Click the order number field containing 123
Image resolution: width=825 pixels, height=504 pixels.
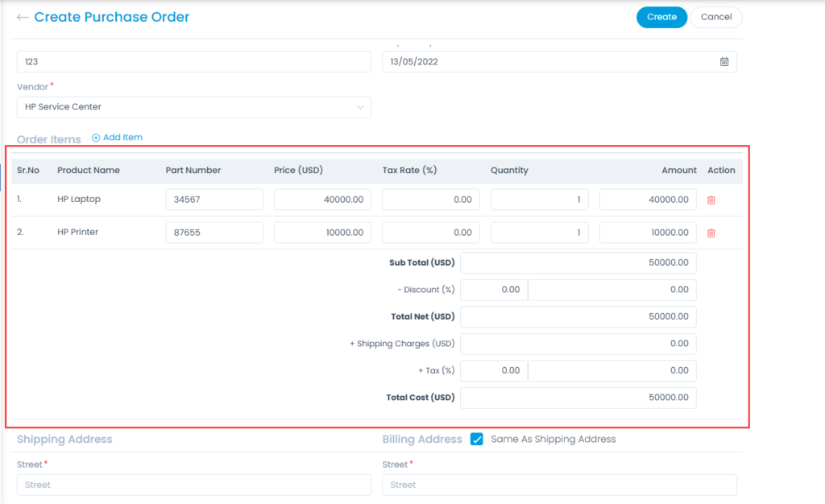tap(193, 62)
